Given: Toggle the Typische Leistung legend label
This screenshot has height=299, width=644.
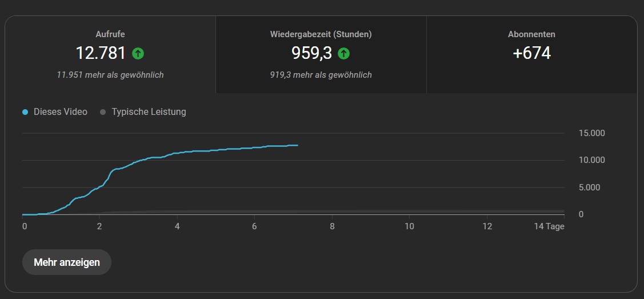Looking at the screenshot, I should (149, 112).
